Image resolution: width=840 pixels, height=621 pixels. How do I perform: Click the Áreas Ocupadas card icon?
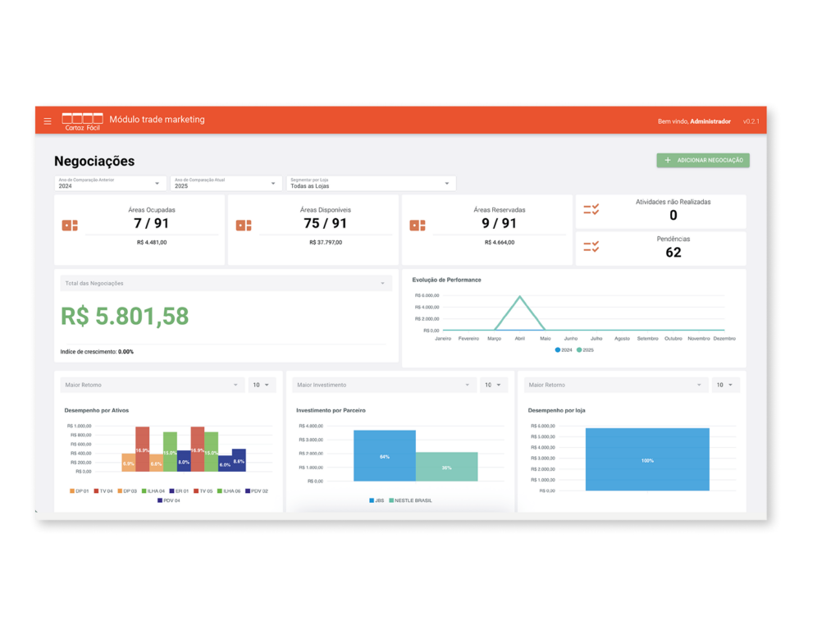coord(70,226)
